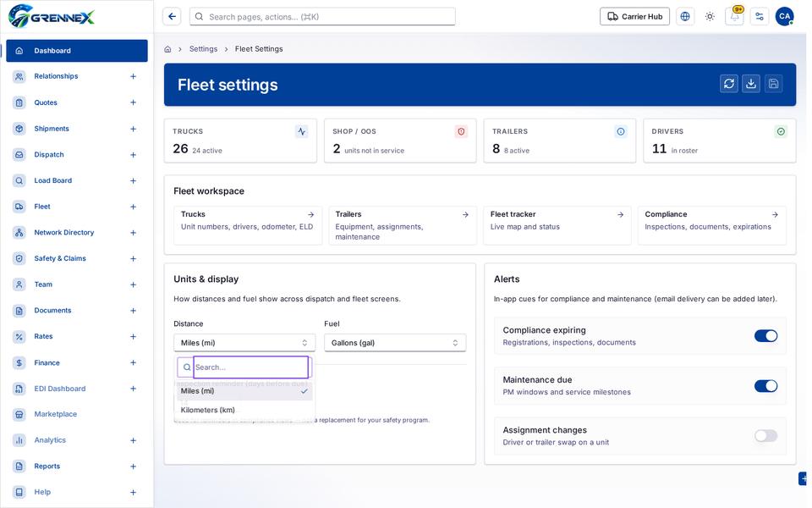This screenshot has width=812, height=508.
Task: Expand the Relationships sidebar section
Action: click(133, 77)
